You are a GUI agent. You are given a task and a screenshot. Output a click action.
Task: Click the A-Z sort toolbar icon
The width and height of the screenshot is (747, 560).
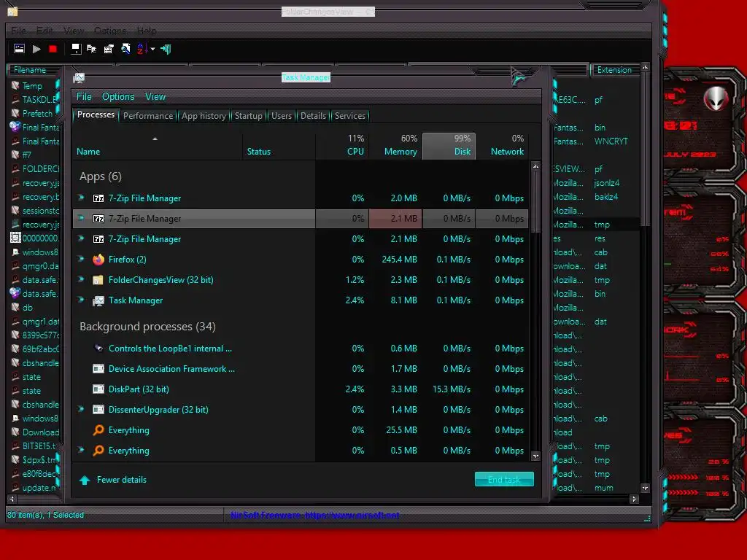click(141, 49)
